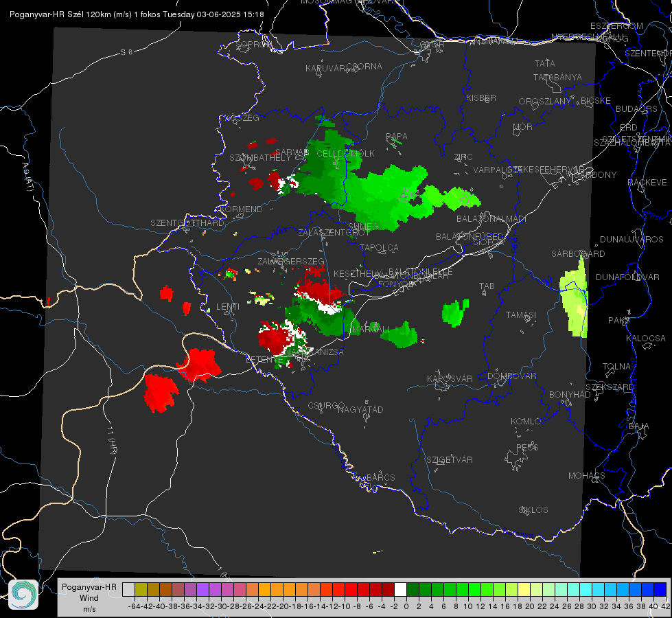
Task: Select the purple swatch between labels -34 and -32
Action: (x=202, y=589)
